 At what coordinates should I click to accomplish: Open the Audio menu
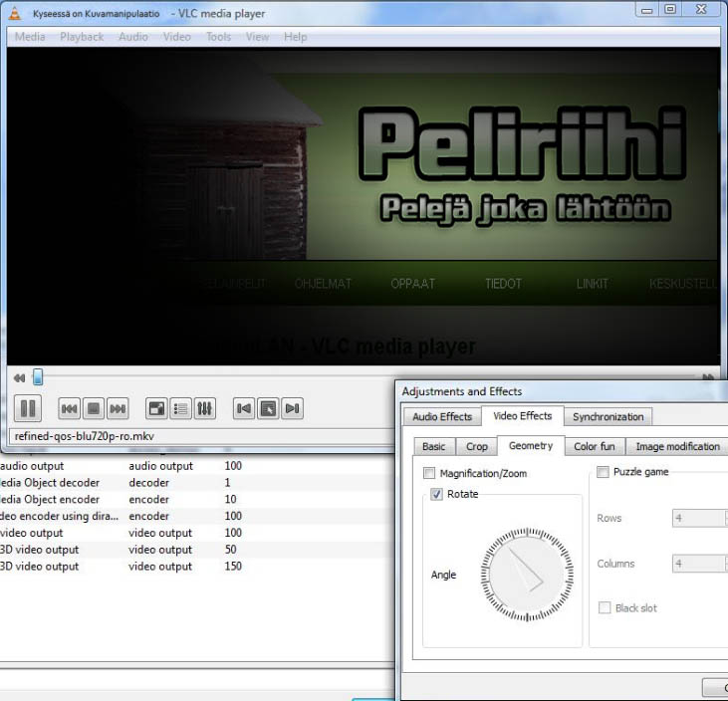133,37
